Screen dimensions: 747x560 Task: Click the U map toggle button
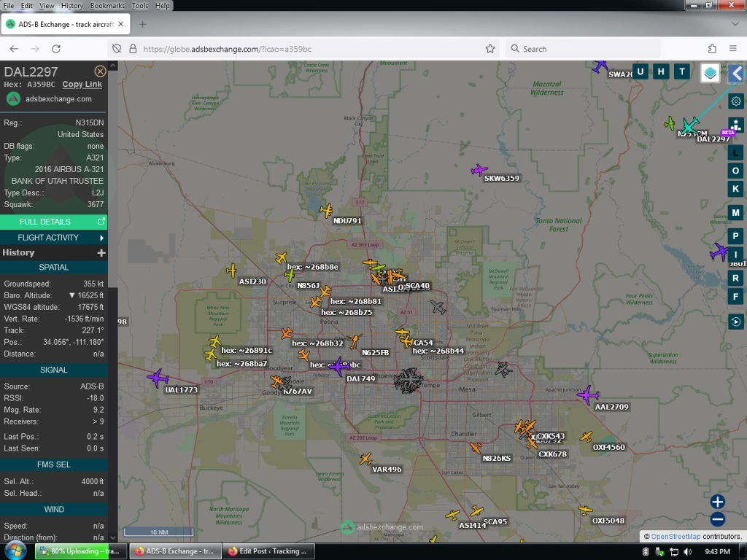pos(640,72)
